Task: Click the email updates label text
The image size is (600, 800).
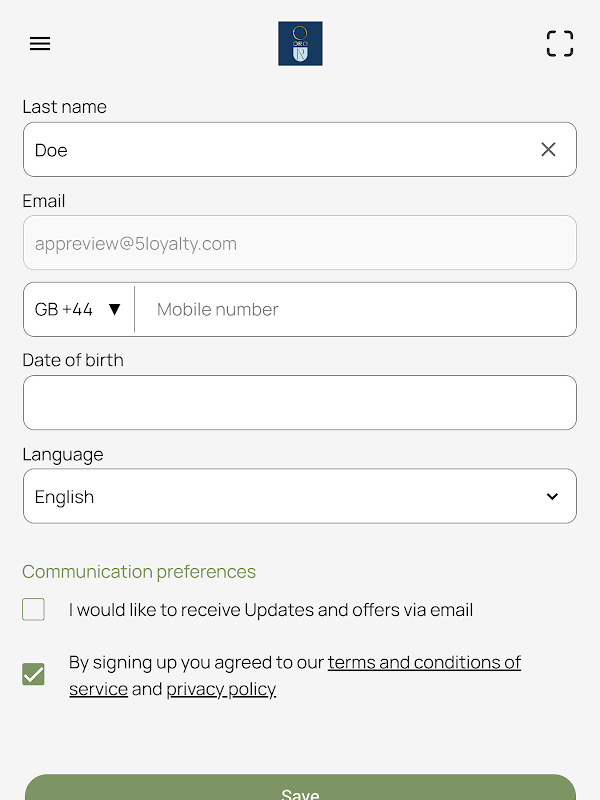Action: [x=271, y=610]
